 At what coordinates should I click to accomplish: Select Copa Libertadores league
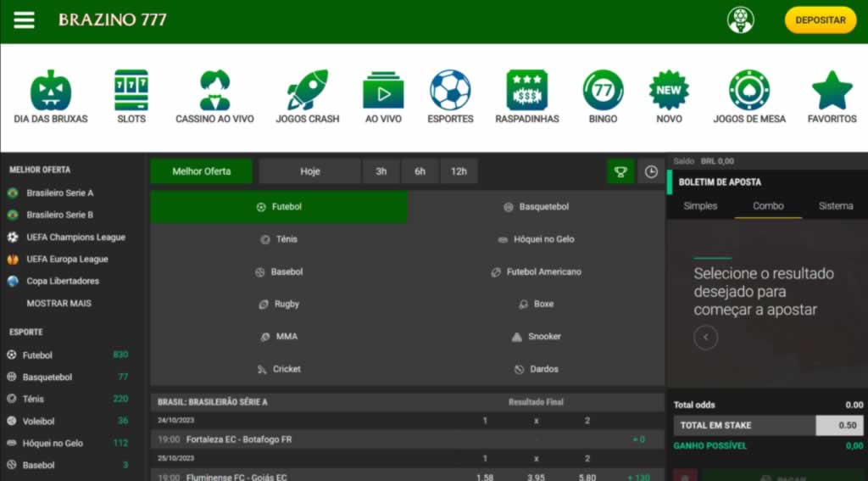point(63,281)
